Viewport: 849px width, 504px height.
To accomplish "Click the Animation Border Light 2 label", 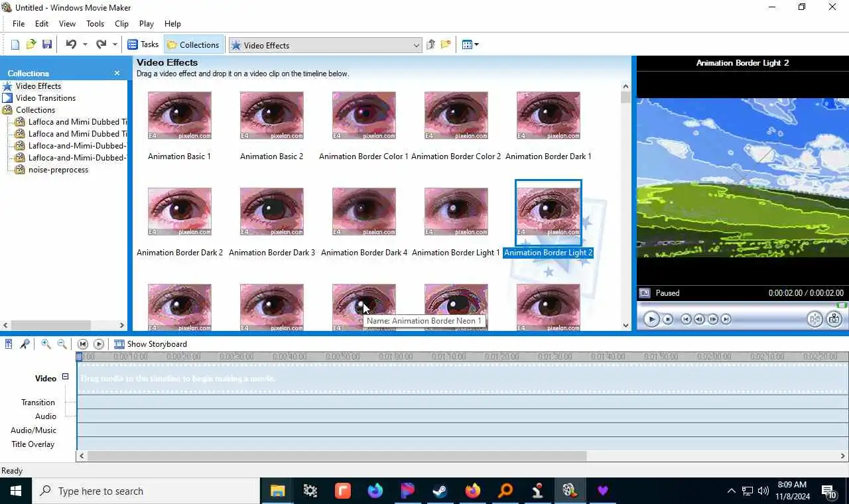I will point(548,253).
